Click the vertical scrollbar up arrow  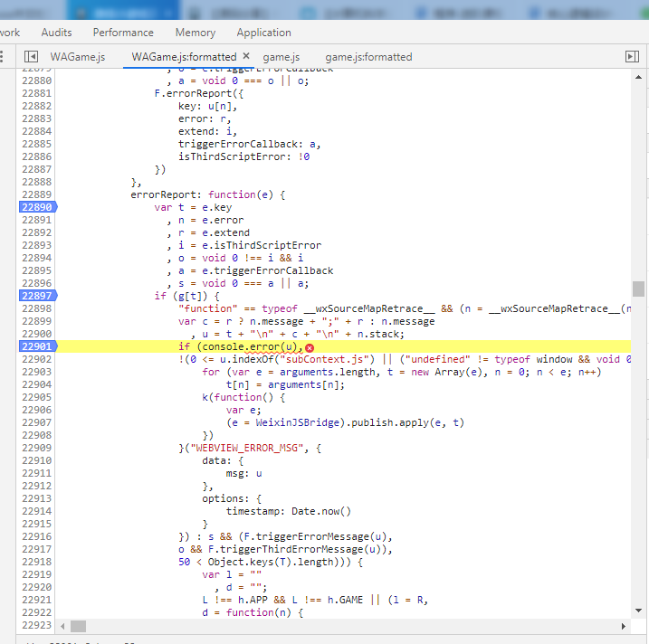coord(639,77)
